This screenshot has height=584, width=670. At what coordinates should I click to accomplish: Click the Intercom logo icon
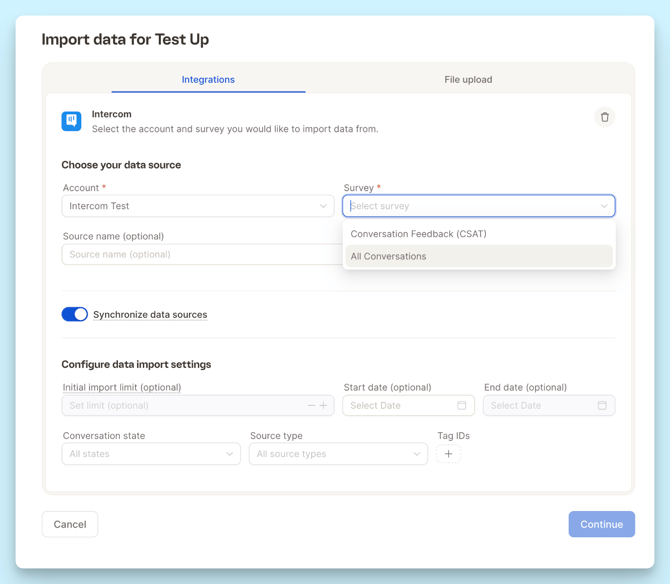[71, 121]
